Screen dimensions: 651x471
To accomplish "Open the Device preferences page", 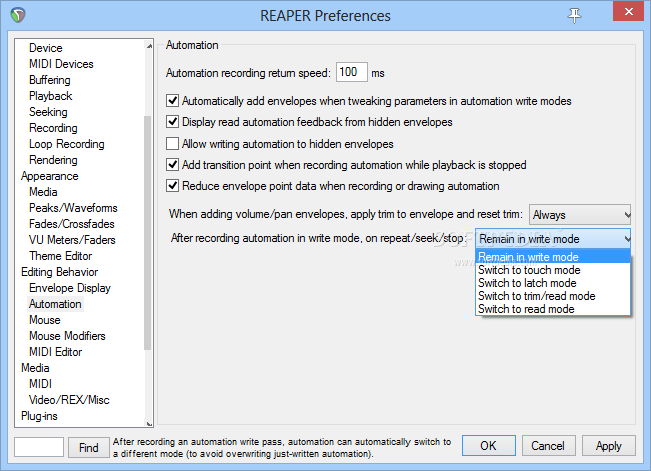I will pyautogui.click(x=46, y=48).
